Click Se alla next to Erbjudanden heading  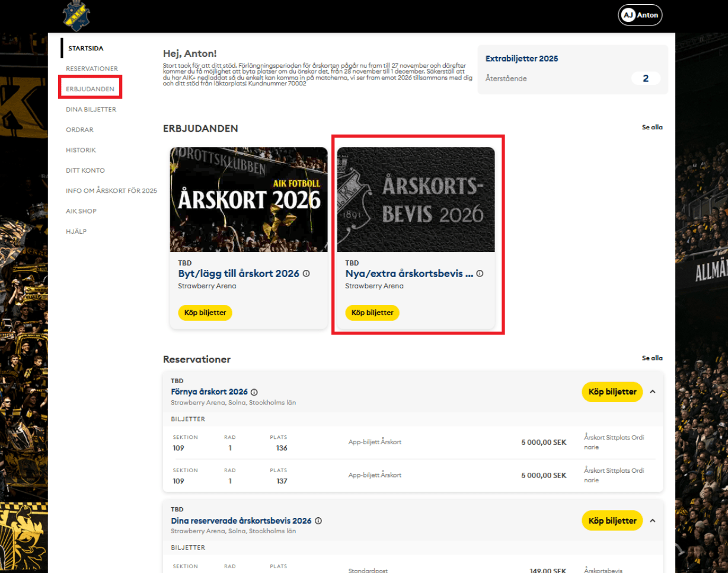(652, 128)
